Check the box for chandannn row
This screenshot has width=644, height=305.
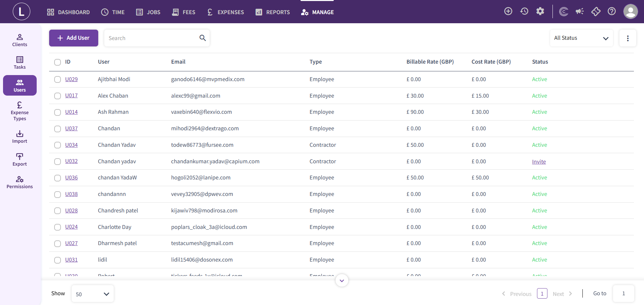click(x=58, y=195)
